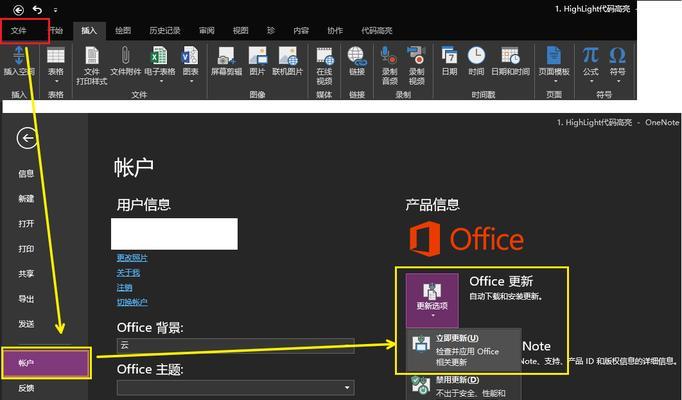Select the 插入 ribbon tab

pyautogui.click(x=89, y=30)
